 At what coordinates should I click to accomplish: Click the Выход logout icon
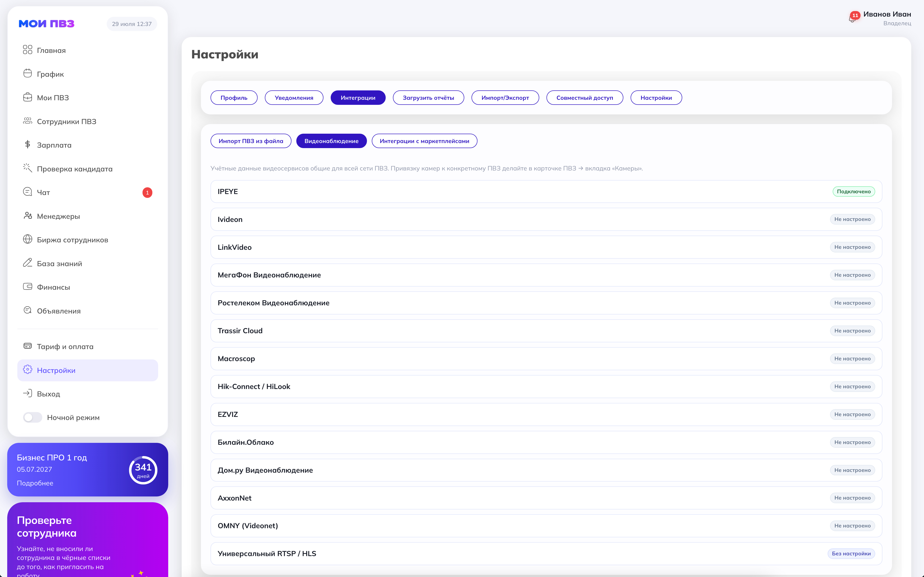[27, 394]
